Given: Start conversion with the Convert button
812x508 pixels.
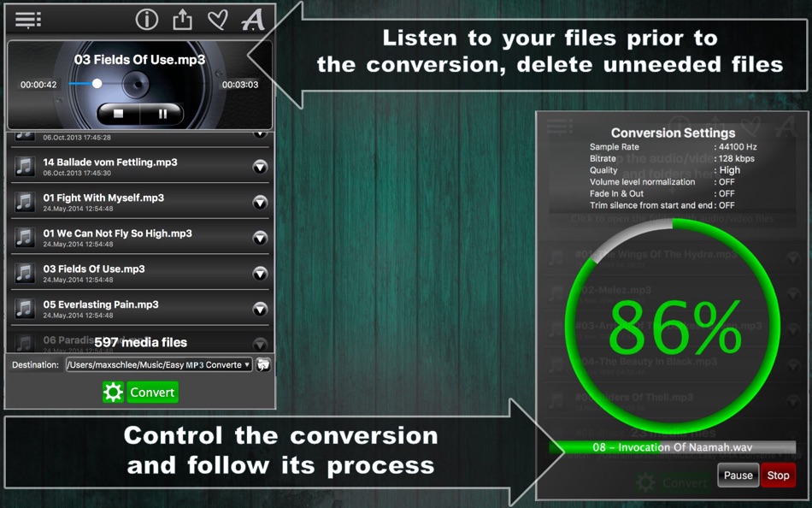Looking at the screenshot, I should [x=152, y=392].
